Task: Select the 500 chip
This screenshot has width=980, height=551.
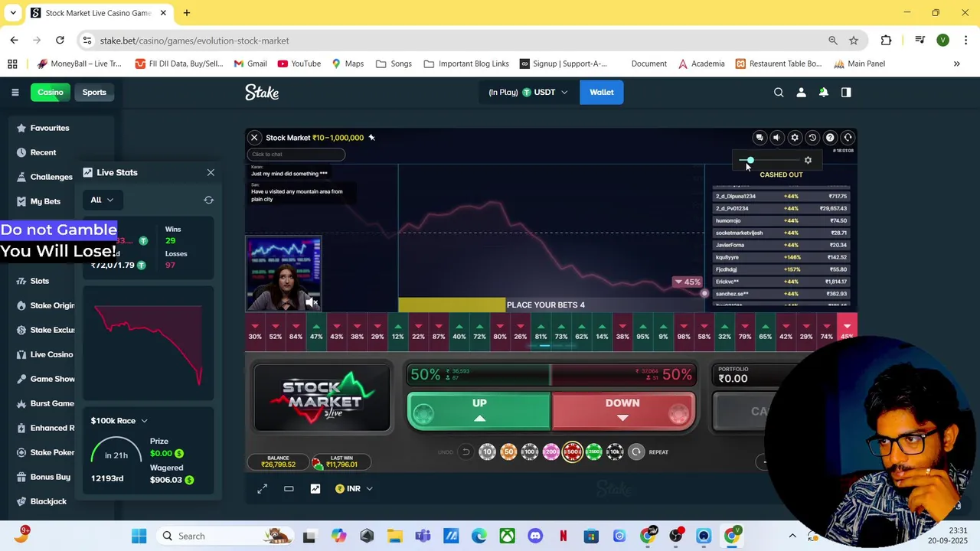Action: (x=572, y=452)
